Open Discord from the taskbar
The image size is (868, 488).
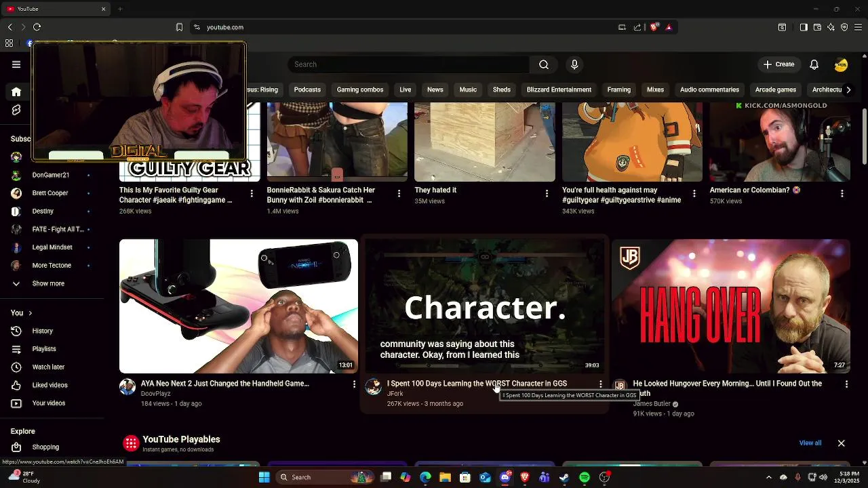(x=505, y=477)
